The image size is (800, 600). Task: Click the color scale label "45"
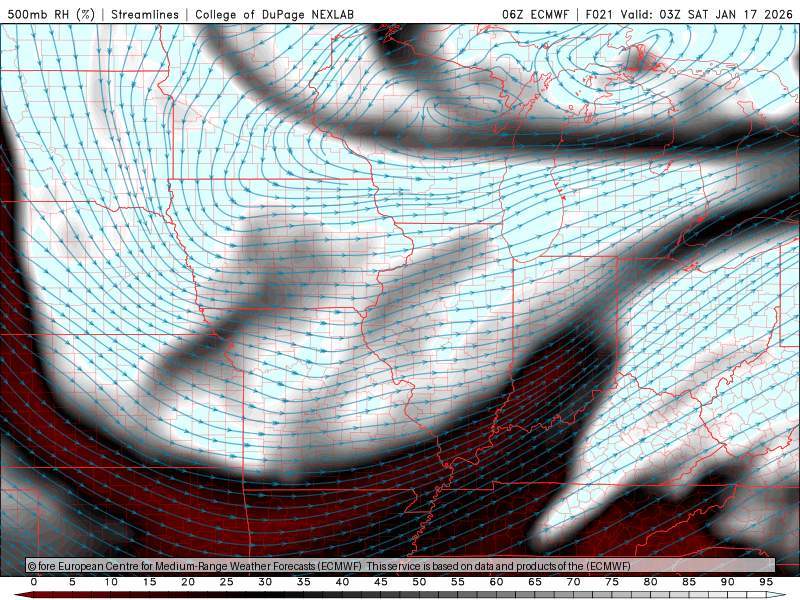point(381,582)
